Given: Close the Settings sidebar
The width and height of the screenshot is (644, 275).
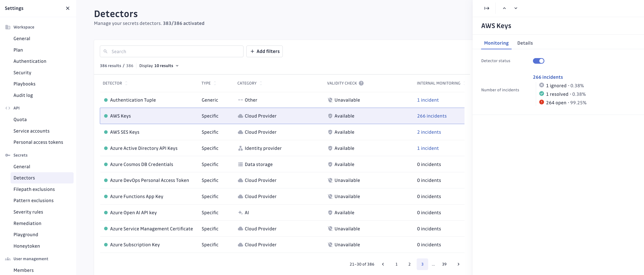Looking at the screenshot, I should (x=68, y=8).
